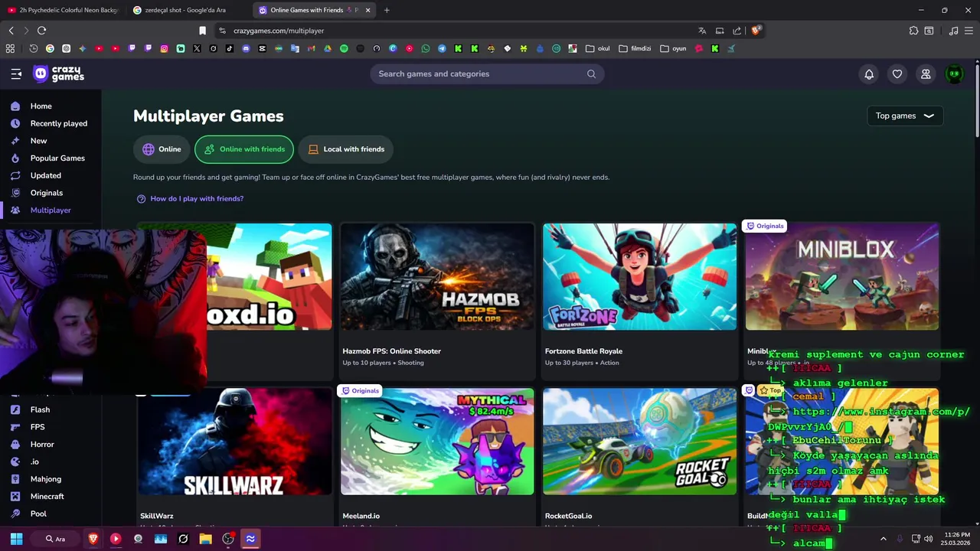This screenshot has width=980, height=551.
Task: Open the WhatsApp bookmark icon
Action: [x=426, y=48]
